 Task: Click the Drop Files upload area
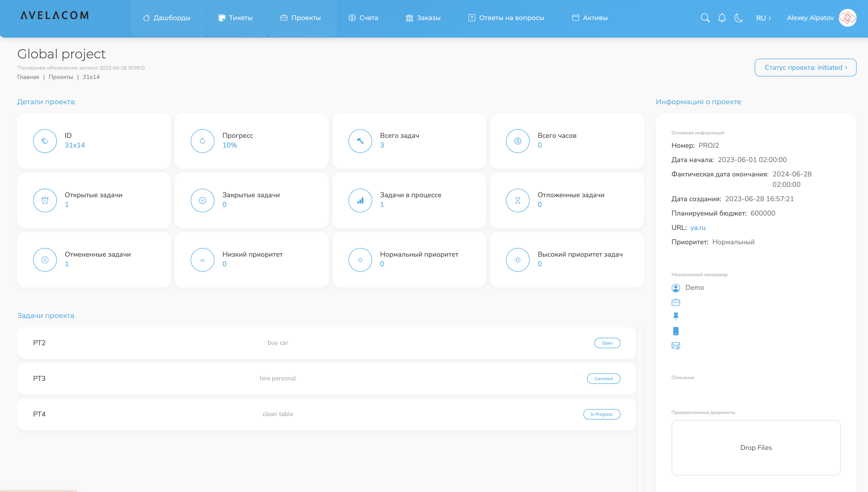pos(755,447)
